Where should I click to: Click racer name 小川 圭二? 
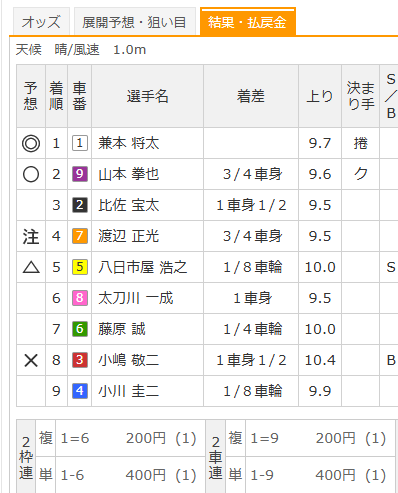click(x=129, y=391)
